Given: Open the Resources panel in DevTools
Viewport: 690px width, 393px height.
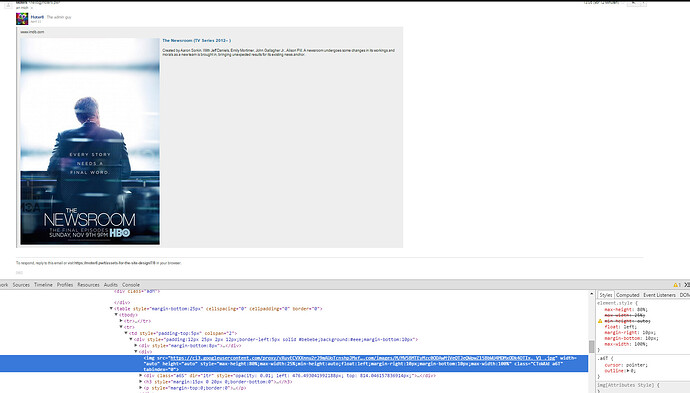Looking at the screenshot, I should click(88, 285).
